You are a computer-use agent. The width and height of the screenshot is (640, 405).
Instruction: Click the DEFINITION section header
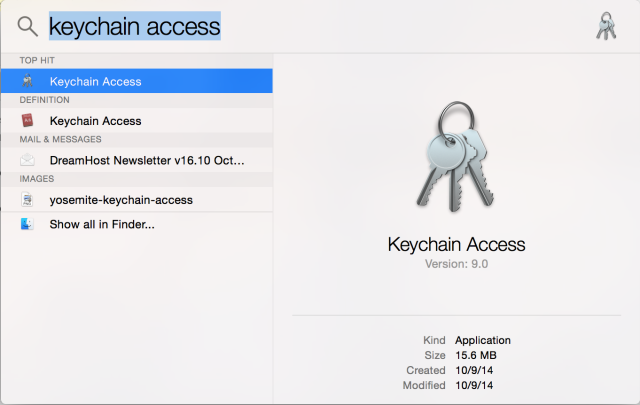pyautogui.click(x=44, y=100)
